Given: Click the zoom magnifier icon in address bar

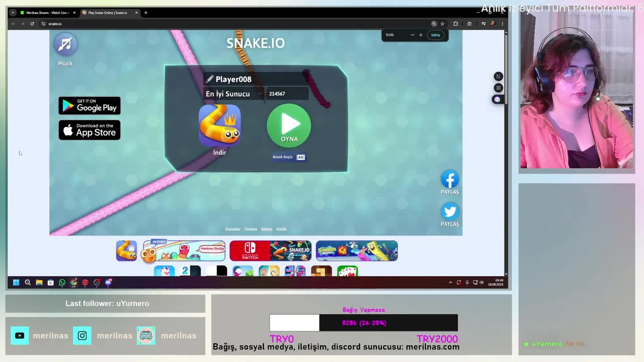Looking at the screenshot, I should point(434,24).
